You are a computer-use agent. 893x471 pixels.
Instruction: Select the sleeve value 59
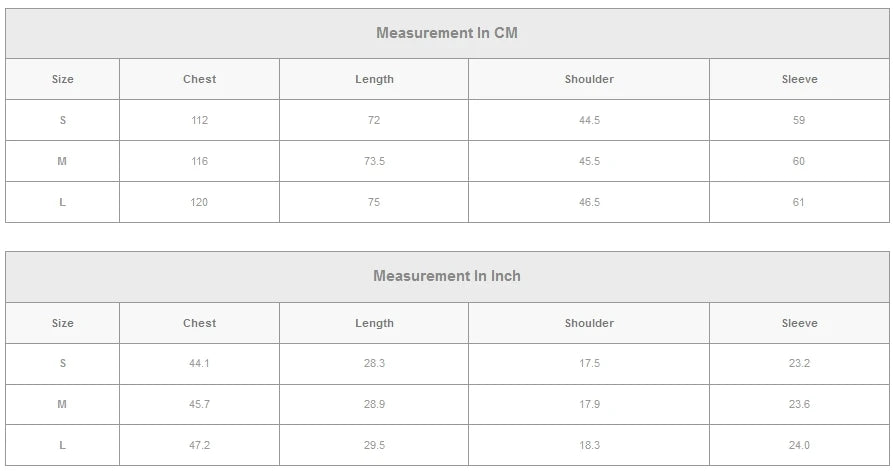click(798, 120)
